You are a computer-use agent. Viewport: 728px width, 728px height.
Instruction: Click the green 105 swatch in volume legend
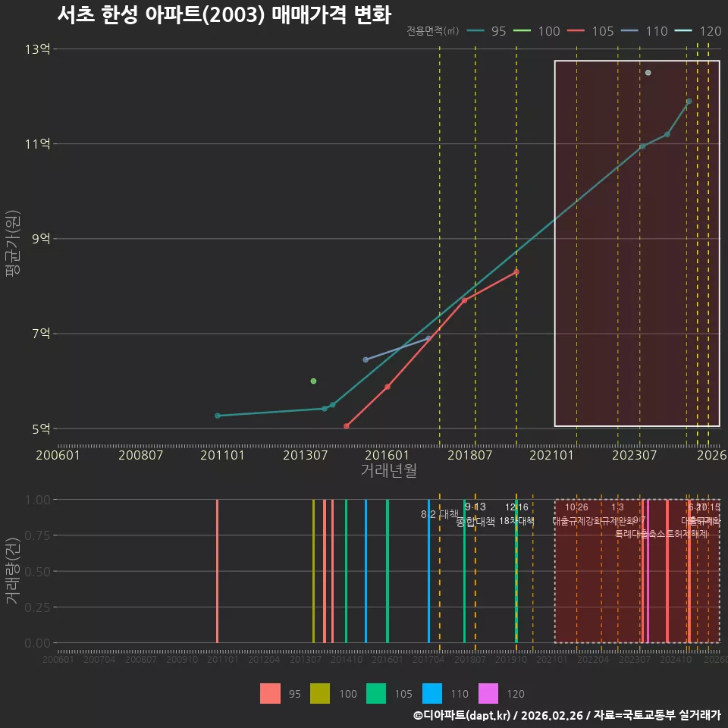(x=376, y=694)
